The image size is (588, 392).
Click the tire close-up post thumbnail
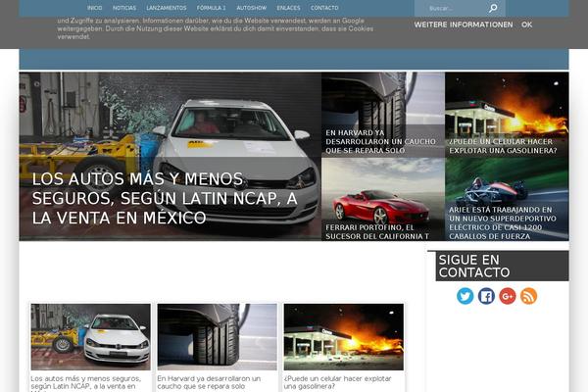218,337
